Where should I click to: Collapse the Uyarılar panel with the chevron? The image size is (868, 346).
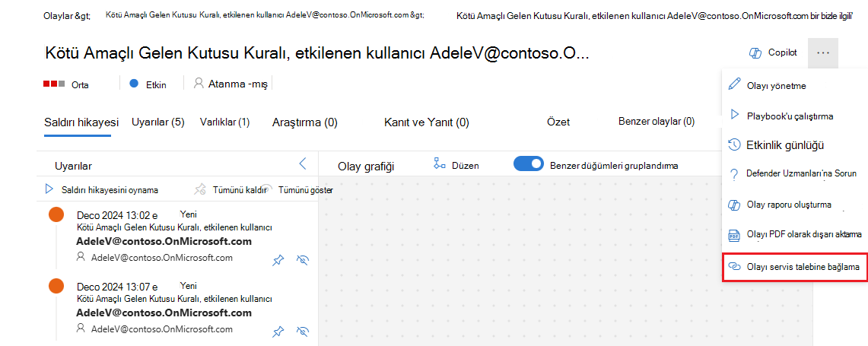point(302,163)
